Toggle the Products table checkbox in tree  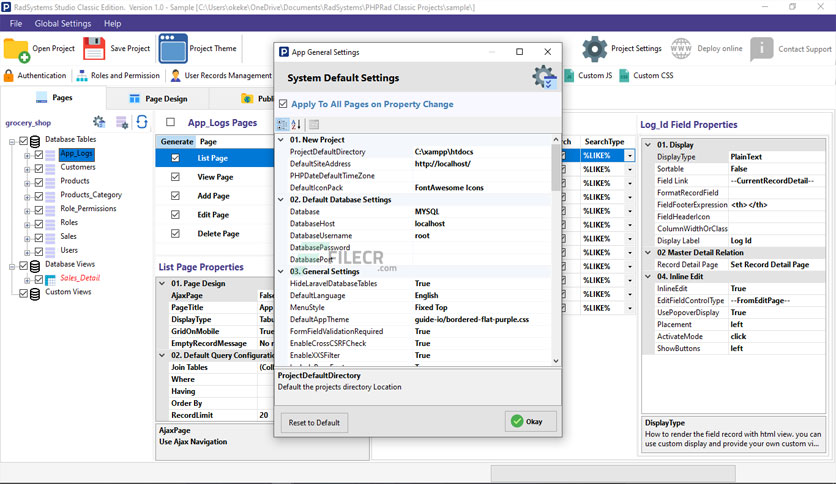point(39,182)
